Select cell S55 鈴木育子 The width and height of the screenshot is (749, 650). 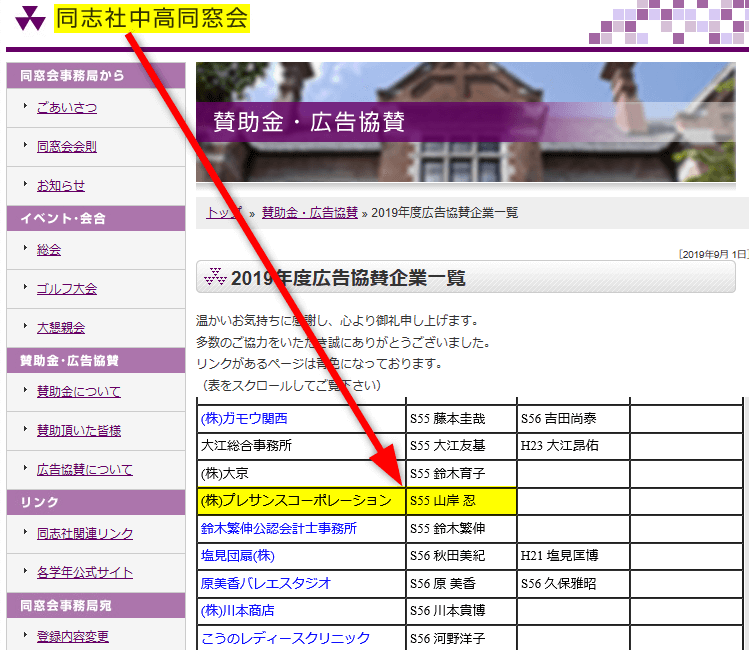(x=461, y=474)
